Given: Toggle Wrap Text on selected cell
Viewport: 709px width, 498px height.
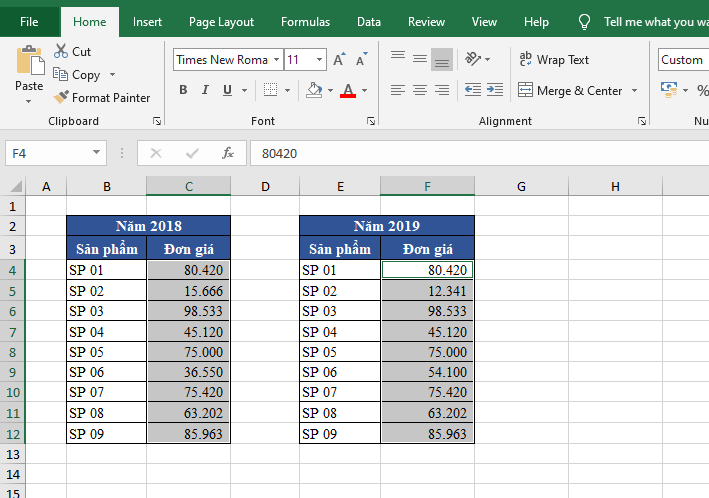Looking at the screenshot, I should pyautogui.click(x=554, y=60).
